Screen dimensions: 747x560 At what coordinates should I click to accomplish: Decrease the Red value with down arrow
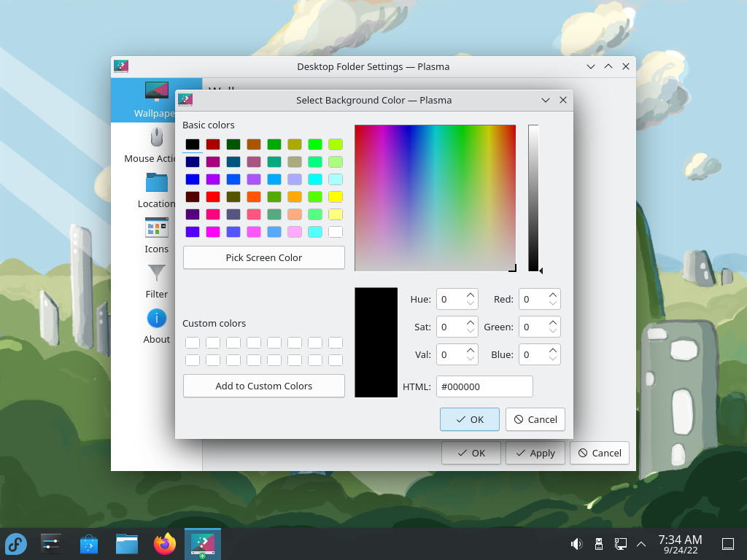coord(553,303)
